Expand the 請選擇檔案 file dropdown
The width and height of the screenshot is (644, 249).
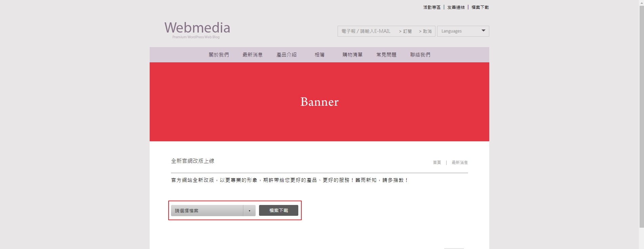[x=213, y=211]
